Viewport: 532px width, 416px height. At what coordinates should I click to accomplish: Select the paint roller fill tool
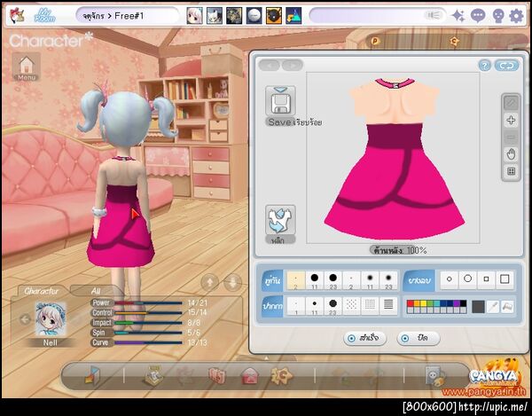click(507, 307)
